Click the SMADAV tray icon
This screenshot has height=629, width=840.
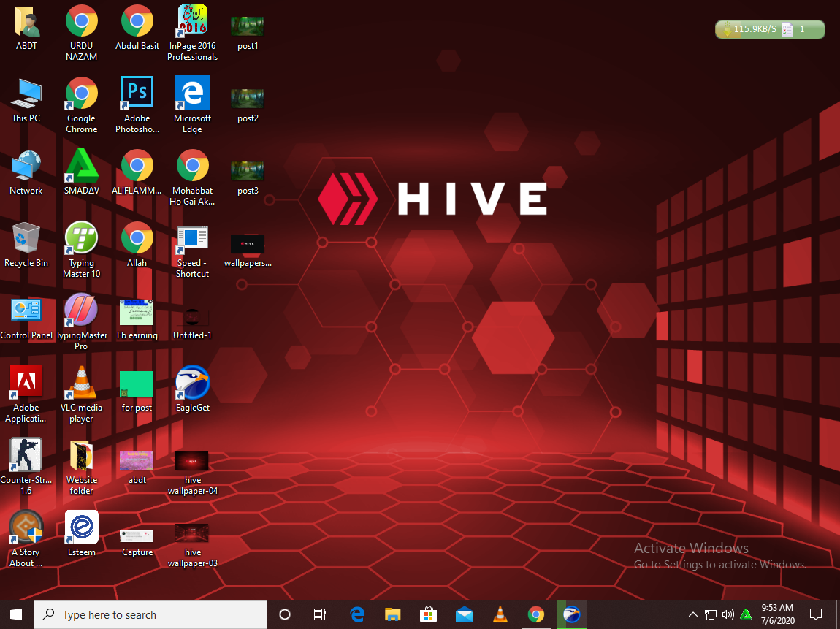tap(746, 614)
